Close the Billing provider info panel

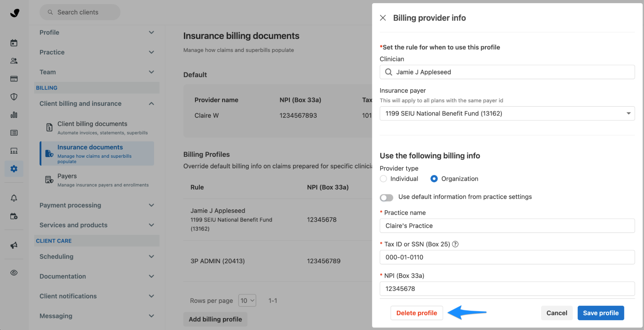tap(383, 18)
